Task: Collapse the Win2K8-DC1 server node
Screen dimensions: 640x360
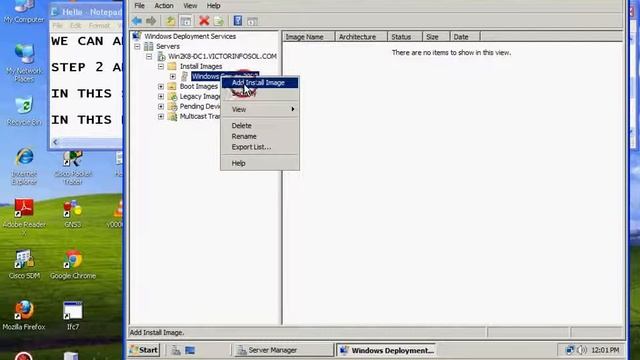Action: (149, 56)
